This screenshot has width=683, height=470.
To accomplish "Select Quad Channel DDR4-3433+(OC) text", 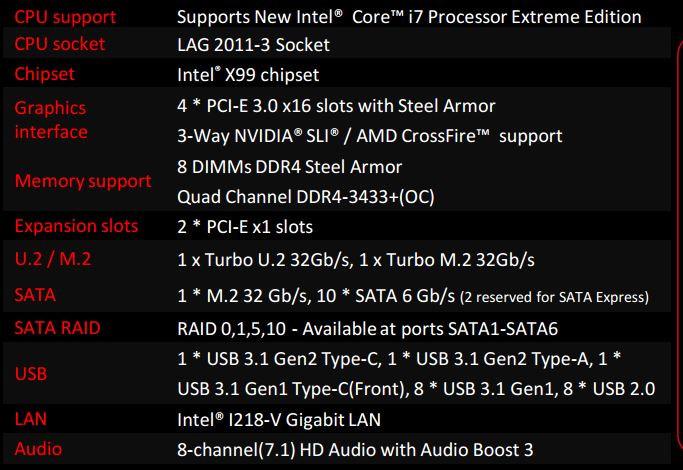I will pyautogui.click(x=305, y=196).
